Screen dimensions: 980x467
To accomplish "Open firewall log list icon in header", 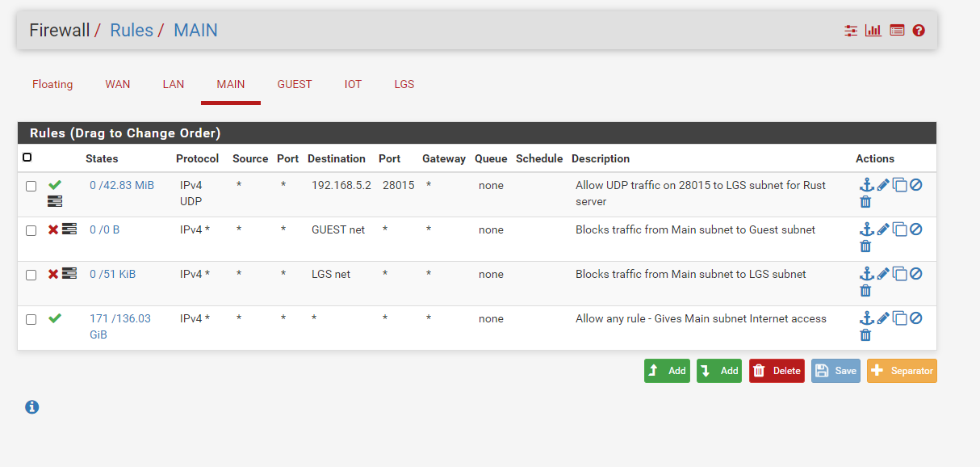I will (x=897, y=31).
